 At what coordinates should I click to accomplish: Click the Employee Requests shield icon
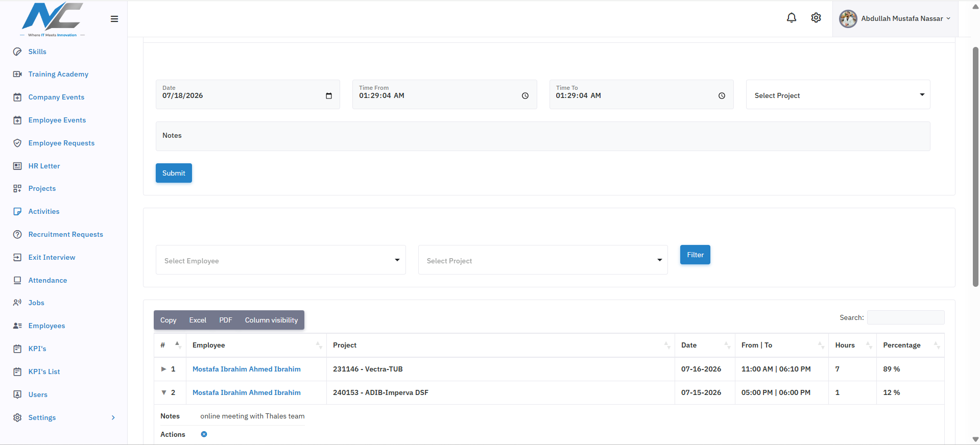pos(17,143)
